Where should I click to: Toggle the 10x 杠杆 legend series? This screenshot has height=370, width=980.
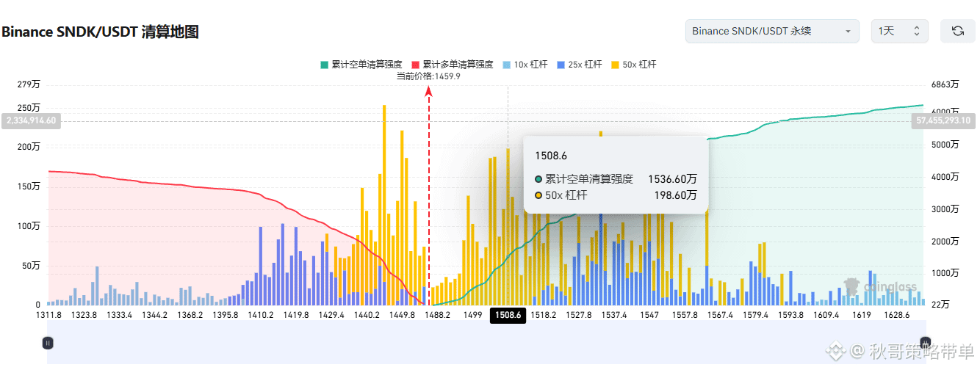tap(525, 65)
